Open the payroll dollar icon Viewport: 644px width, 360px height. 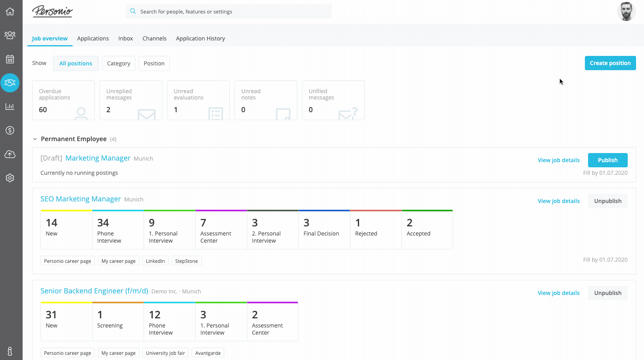(10, 130)
